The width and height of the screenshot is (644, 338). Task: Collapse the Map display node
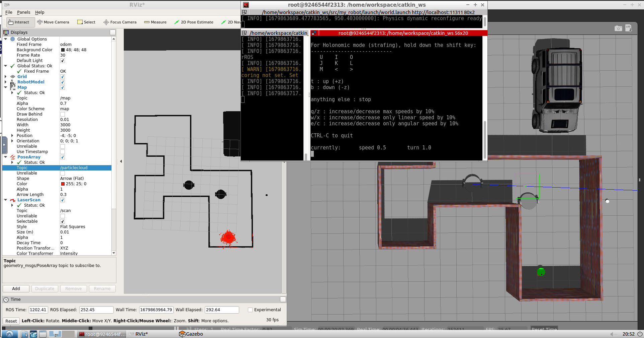6,87
